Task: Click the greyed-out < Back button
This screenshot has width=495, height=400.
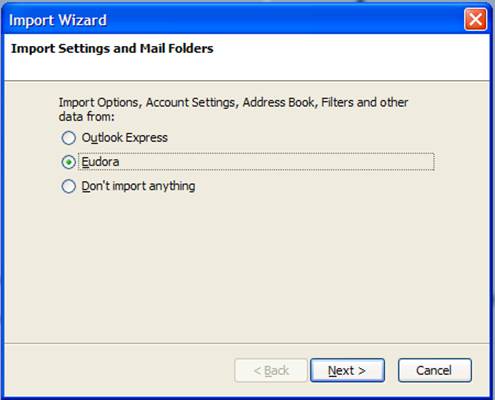Action: (271, 370)
